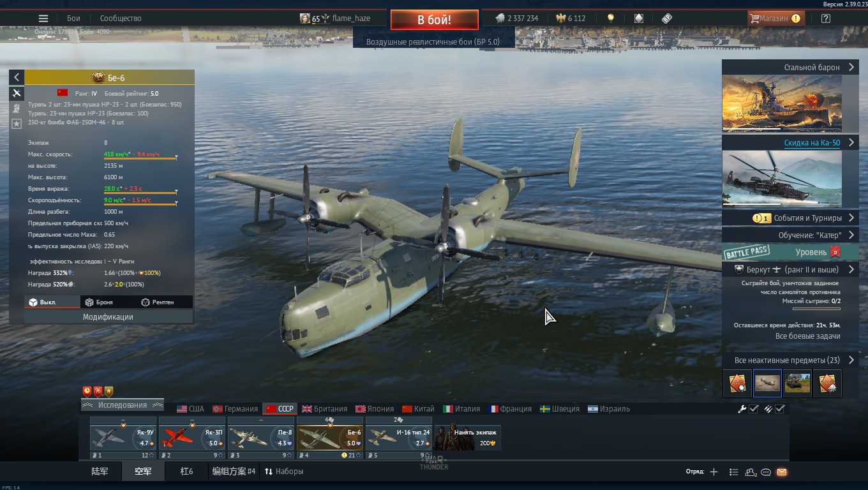Open the Бои menu

73,19
